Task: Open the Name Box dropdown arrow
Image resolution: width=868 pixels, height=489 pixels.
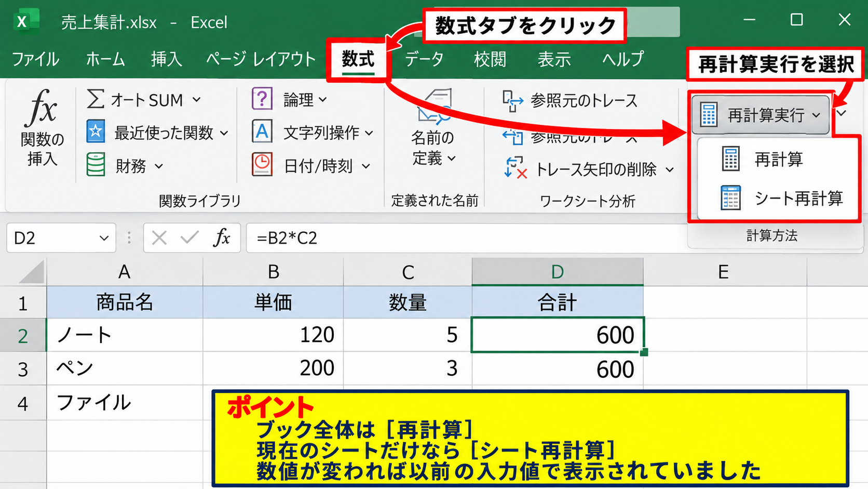Action: click(x=104, y=238)
